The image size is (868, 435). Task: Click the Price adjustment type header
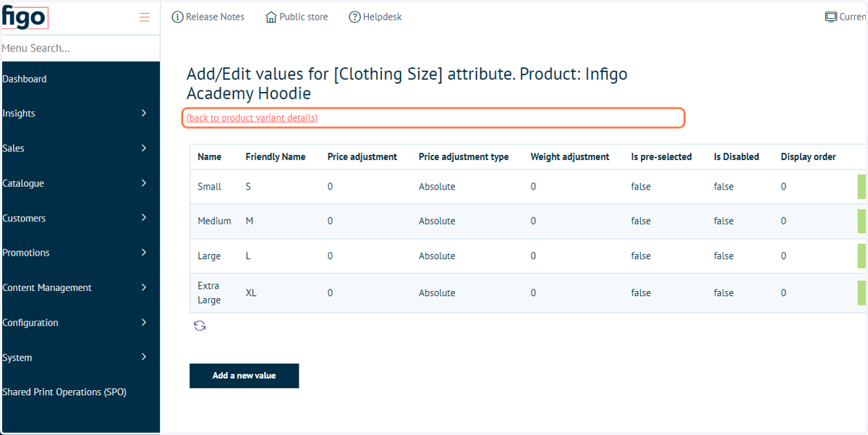464,156
